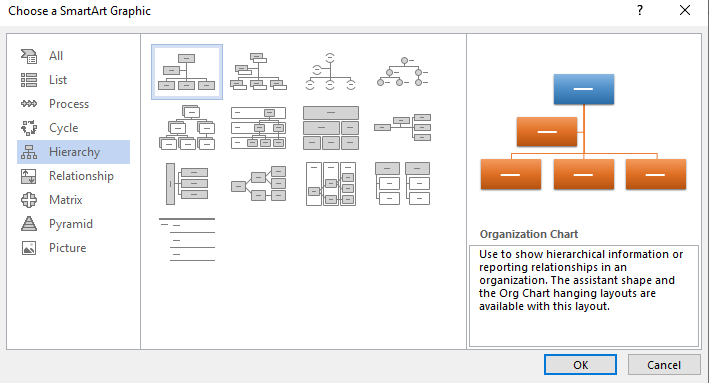Dismiss the dialog with Cancel
709x383 pixels.
(664, 364)
